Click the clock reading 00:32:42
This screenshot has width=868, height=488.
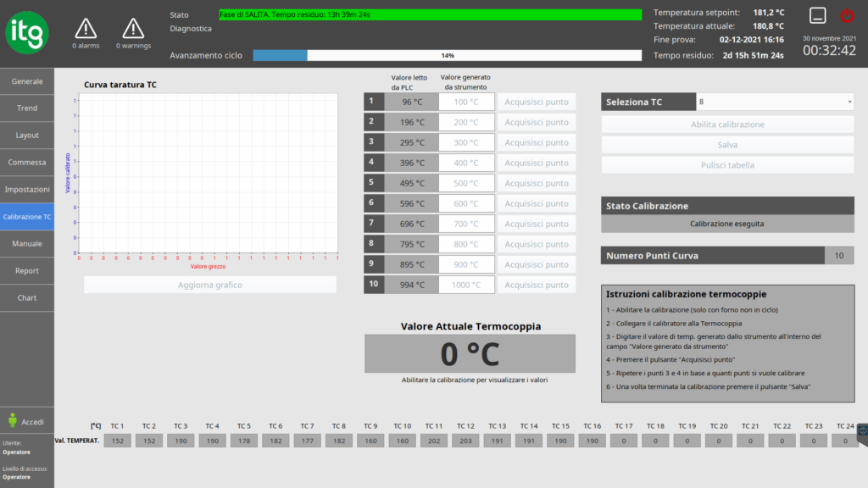(829, 50)
